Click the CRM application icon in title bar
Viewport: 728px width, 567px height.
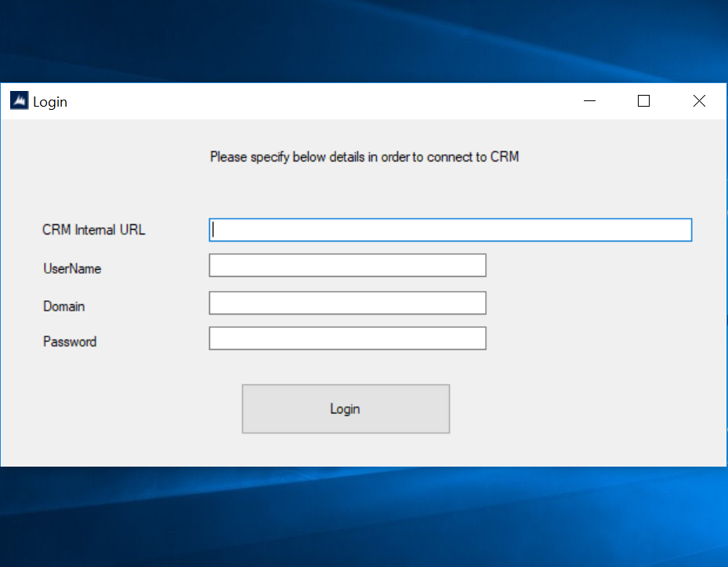pyautogui.click(x=18, y=100)
